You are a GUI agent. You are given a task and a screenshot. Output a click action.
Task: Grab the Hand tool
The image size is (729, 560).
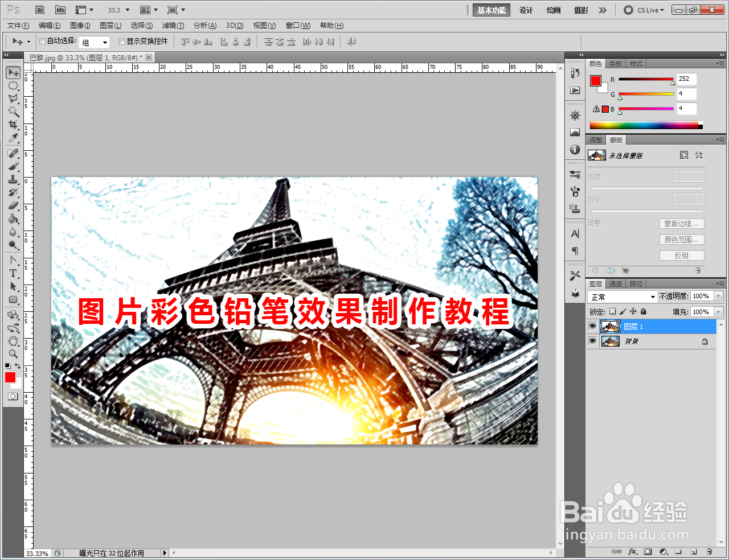[13, 340]
